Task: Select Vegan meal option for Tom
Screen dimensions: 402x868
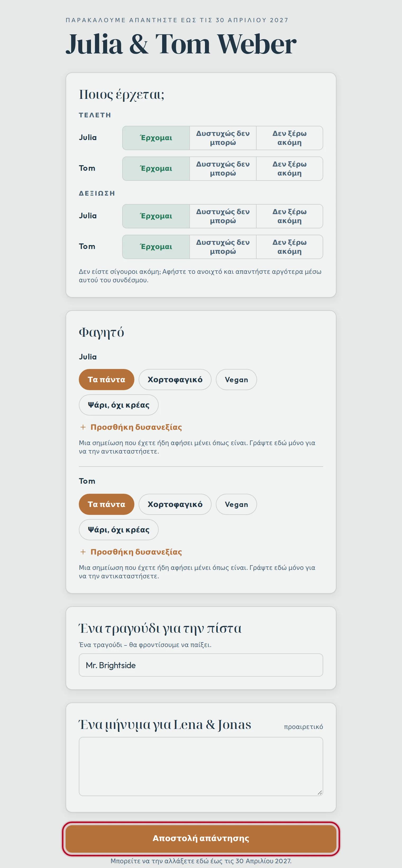Action: pos(236,504)
